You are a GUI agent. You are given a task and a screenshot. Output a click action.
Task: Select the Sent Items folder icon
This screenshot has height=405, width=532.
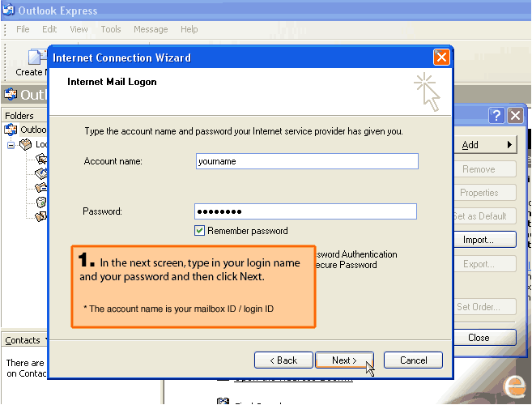pos(41,187)
